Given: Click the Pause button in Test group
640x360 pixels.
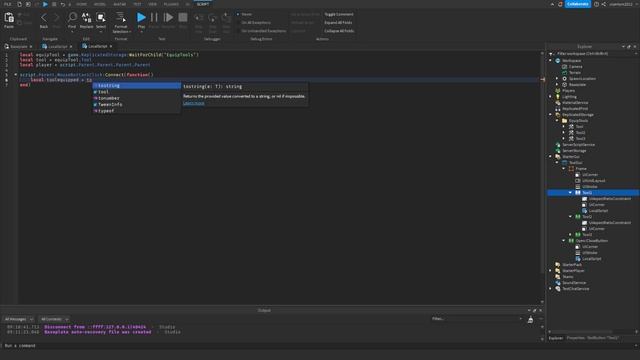Looking at the screenshot, I should click(154, 17).
